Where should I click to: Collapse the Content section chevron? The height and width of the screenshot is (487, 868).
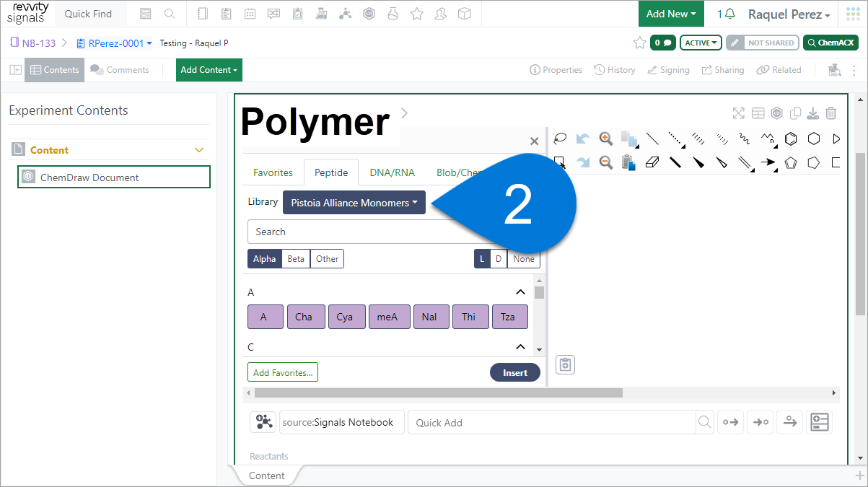[x=200, y=150]
